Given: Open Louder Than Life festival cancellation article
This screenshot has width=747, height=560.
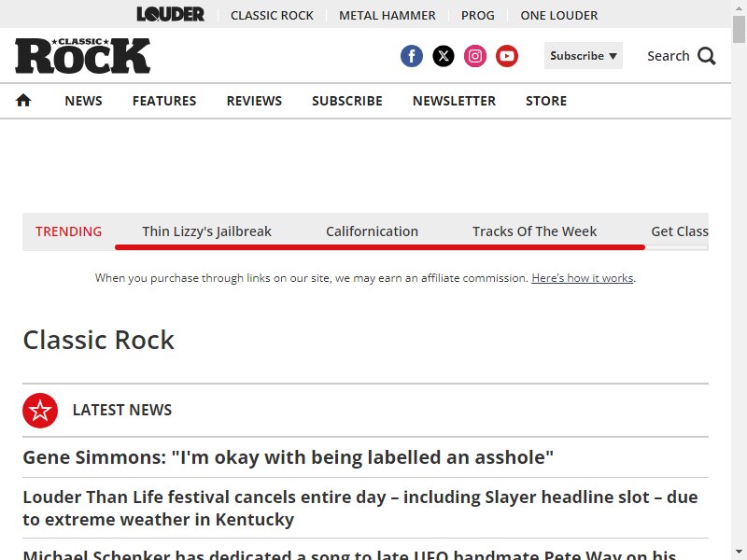Looking at the screenshot, I should [x=360, y=508].
